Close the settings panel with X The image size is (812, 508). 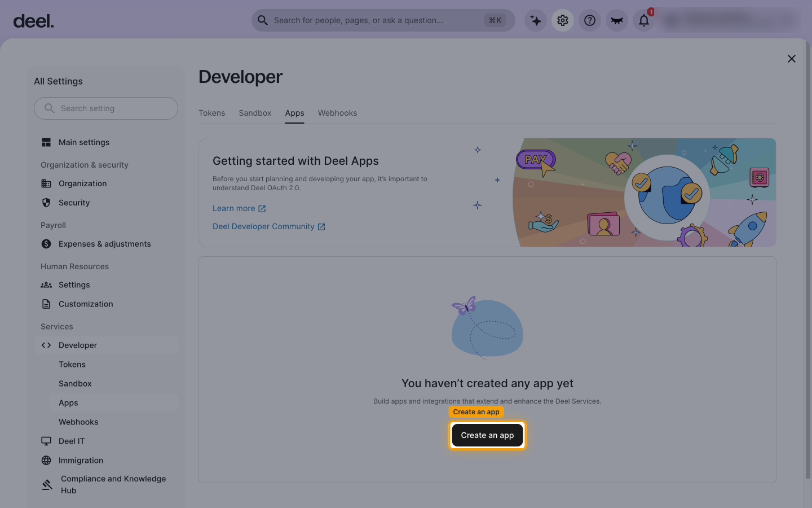(x=792, y=59)
